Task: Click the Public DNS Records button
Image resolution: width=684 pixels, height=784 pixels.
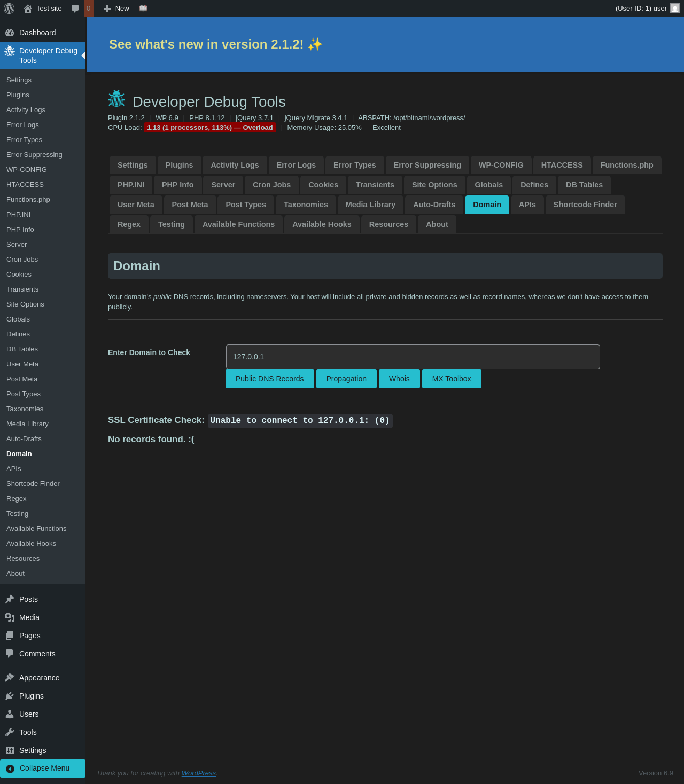Action: [x=270, y=379]
